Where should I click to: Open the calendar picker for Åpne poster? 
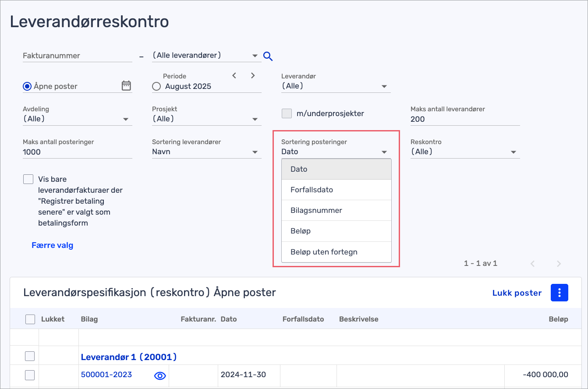[126, 86]
